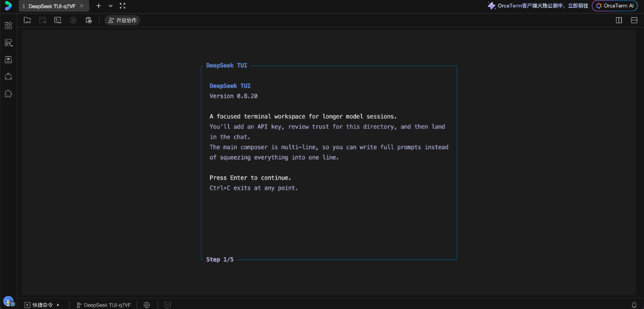Open the cluster nodes sidebar icon
The width and height of the screenshot is (644, 309).
coord(8,77)
